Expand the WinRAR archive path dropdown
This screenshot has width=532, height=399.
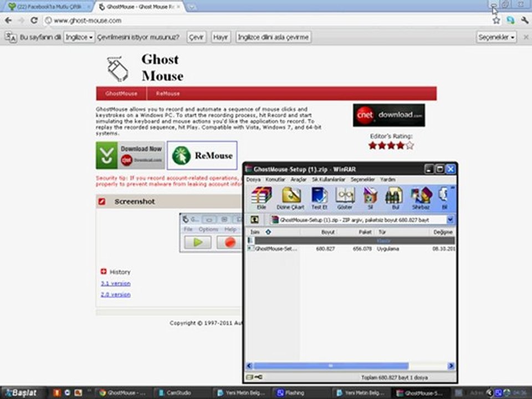[450, 219]
